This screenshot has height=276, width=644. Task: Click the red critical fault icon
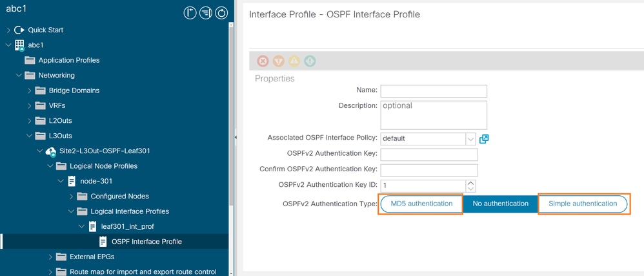pyautogui.click(x=263, y=61)
